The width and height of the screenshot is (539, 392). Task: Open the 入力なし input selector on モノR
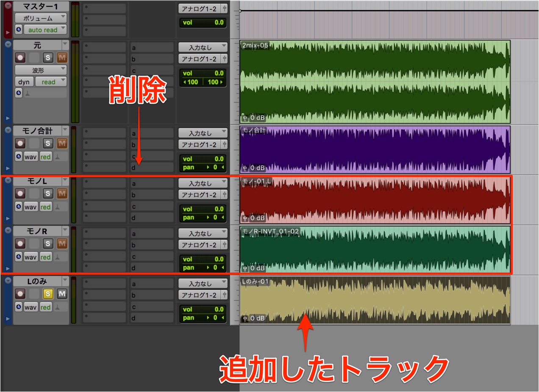[203, 233]
